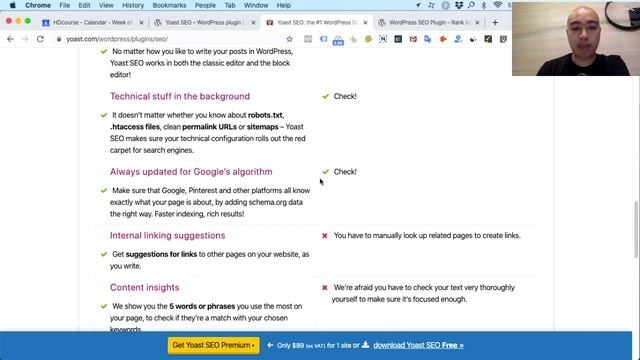The image size is (640, 360).
Task: Click 'Check!' beside Technical stuff heading
Action: click(345, 96)
